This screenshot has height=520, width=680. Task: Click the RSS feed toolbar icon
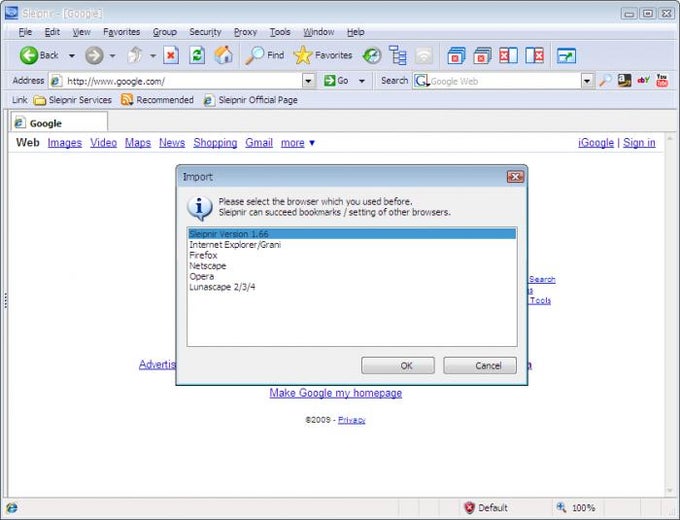tap(424, 56)
